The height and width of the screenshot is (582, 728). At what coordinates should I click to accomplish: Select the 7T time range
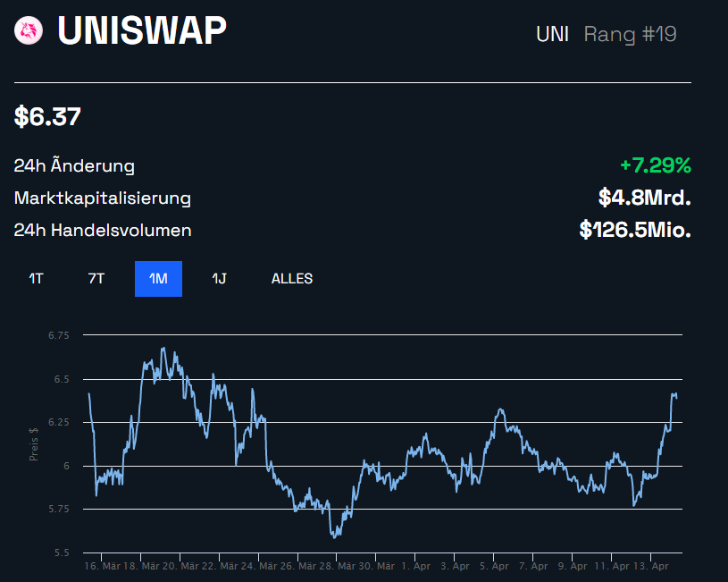[x=96, y=278]
